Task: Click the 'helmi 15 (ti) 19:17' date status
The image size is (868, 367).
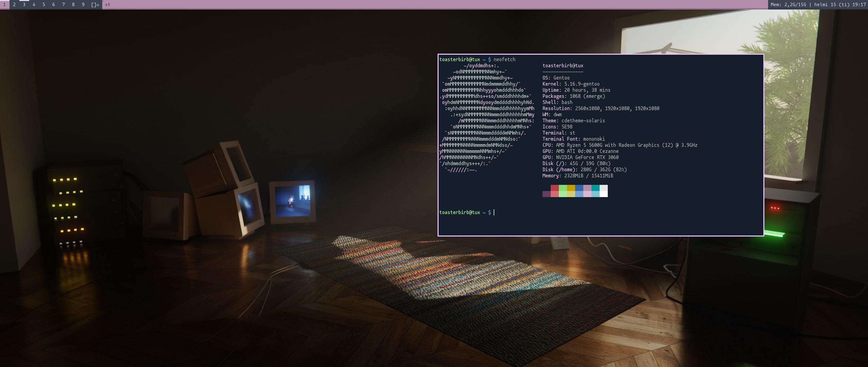Action: click(x=840, y=4)
